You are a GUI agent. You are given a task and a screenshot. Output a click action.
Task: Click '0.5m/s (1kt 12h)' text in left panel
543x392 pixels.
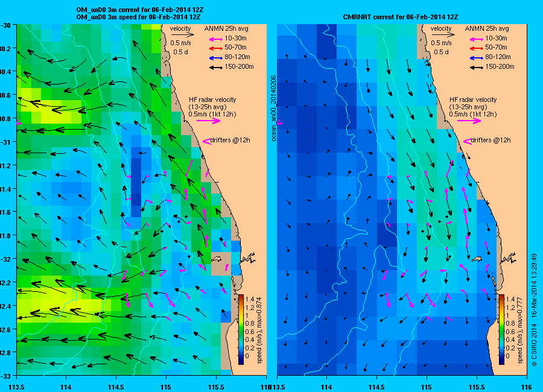click(212, 114)
